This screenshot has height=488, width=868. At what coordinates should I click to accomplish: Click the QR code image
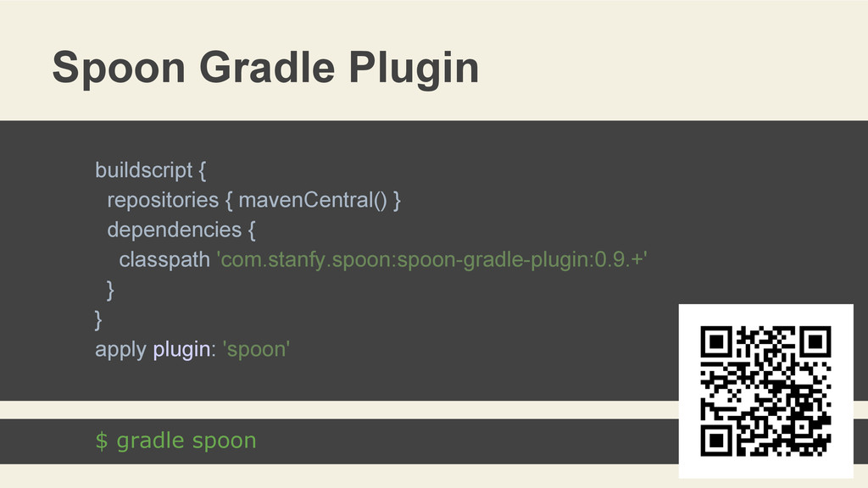(x=765, y=391)
